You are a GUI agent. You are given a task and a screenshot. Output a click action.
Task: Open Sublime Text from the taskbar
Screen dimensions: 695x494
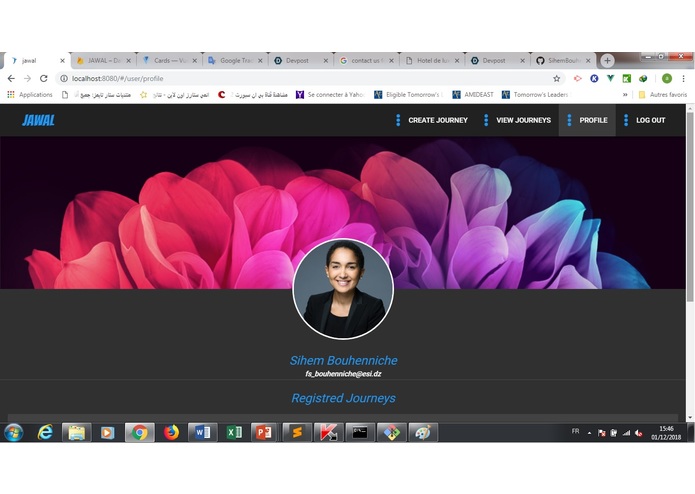click(x=297, y=432)
